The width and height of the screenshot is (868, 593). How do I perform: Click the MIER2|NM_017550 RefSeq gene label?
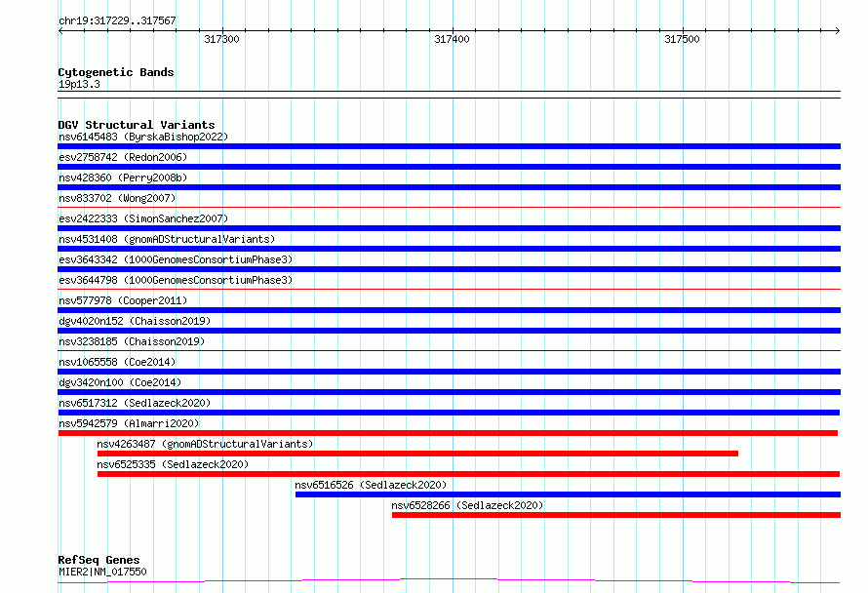point(102,572)
